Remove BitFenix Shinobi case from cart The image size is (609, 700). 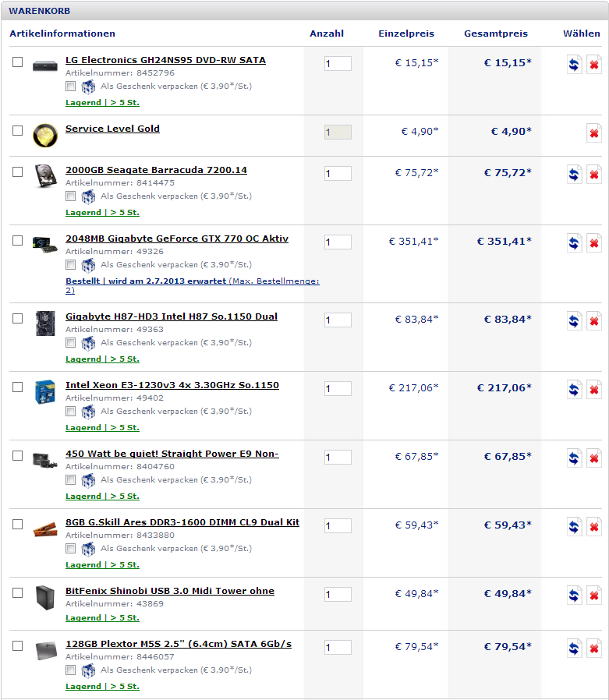(594, 596)
